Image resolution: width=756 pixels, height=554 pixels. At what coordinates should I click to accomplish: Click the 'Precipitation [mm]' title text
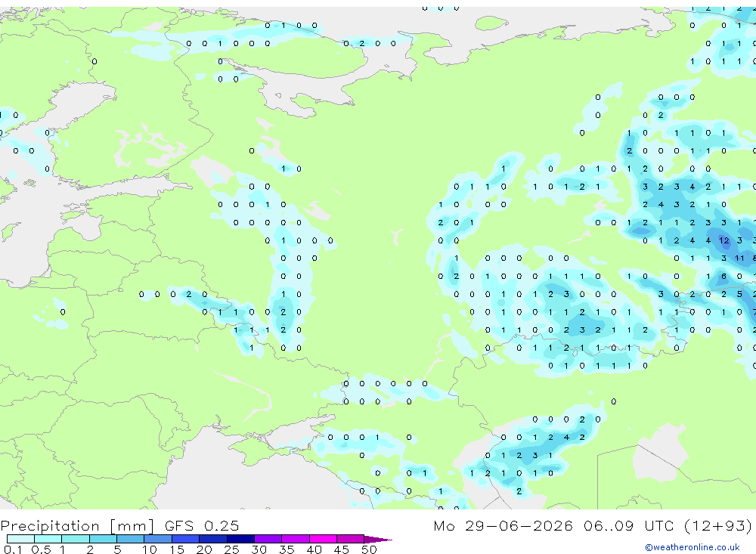(x=77, y=526)
